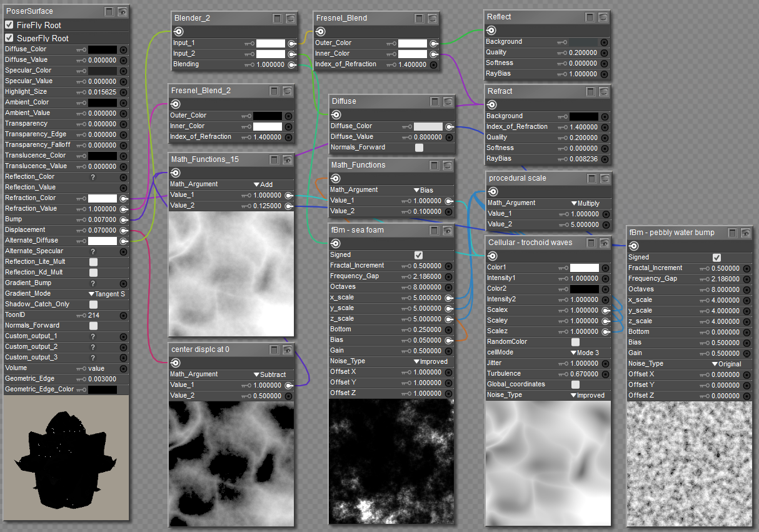759x532 pixels.
Task: Toggle preview icon on Fresnel_Blend node
Action: point(433,19)
